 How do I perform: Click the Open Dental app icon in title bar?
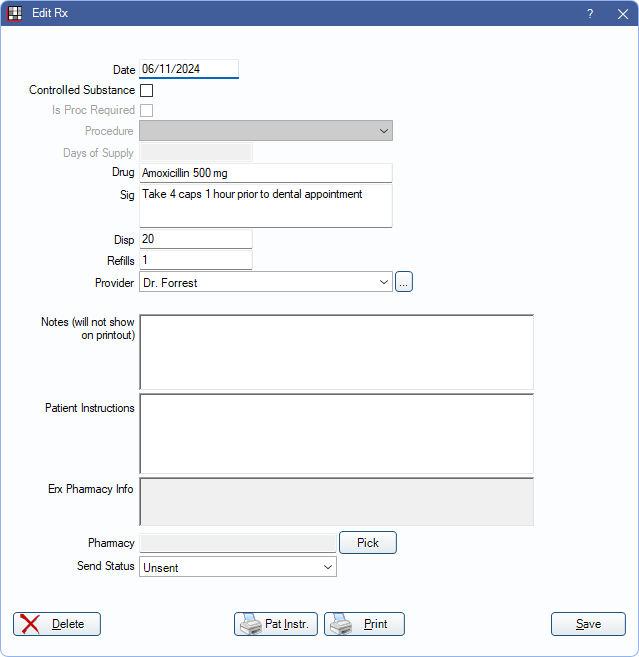pyautogui.click(x=14, y=13)
